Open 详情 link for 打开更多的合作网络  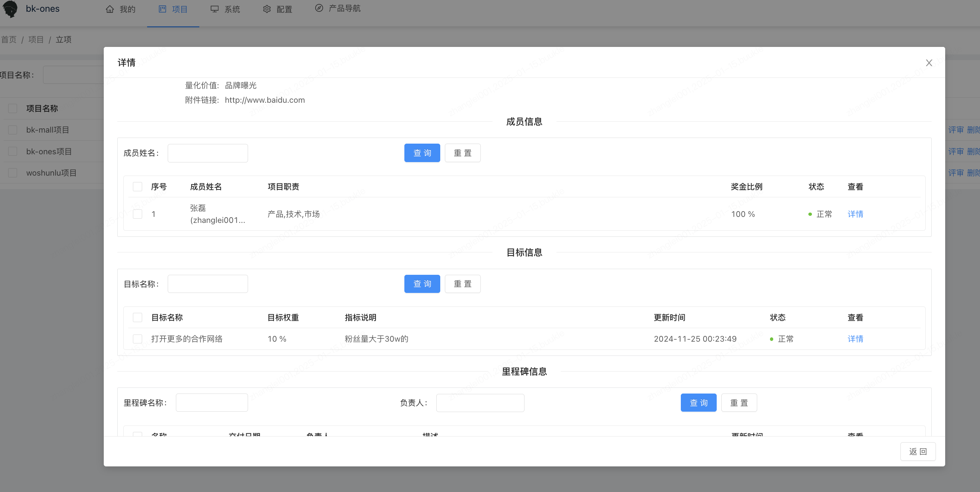click(855, 339)
